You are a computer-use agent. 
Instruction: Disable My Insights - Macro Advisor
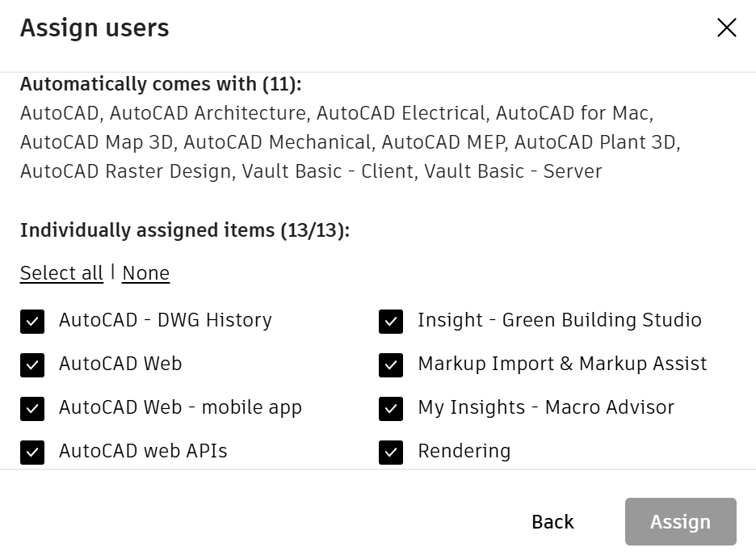coord(391,409)
